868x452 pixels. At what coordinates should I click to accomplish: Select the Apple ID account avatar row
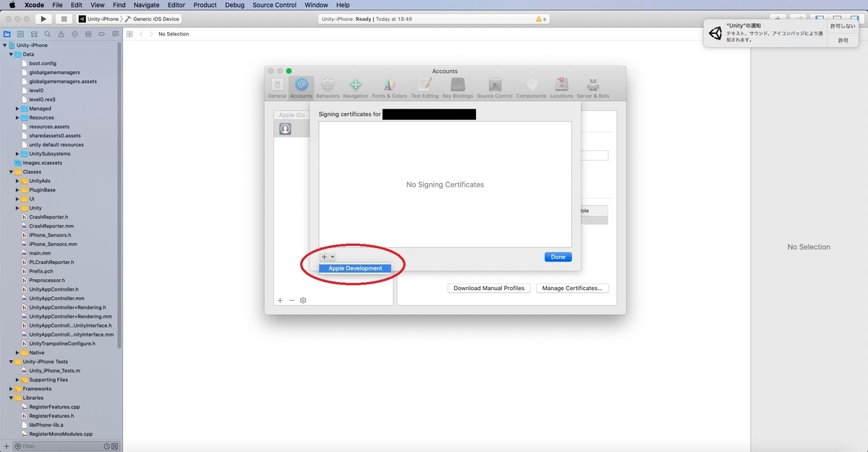[x=292, y=129]
